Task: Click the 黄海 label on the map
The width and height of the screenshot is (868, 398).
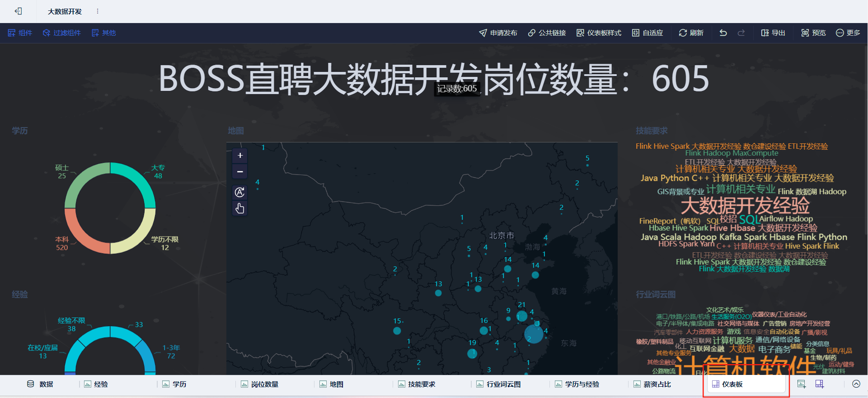Action: 559,291
